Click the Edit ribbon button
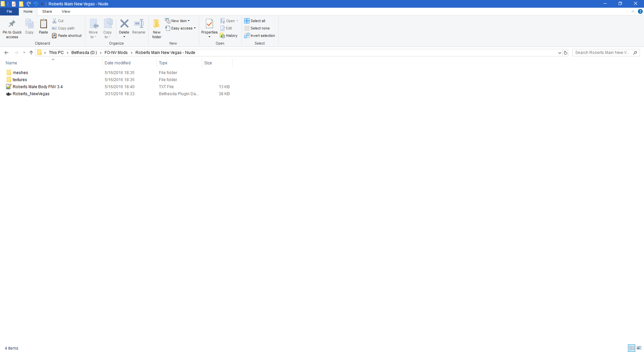 coord(226,28)
